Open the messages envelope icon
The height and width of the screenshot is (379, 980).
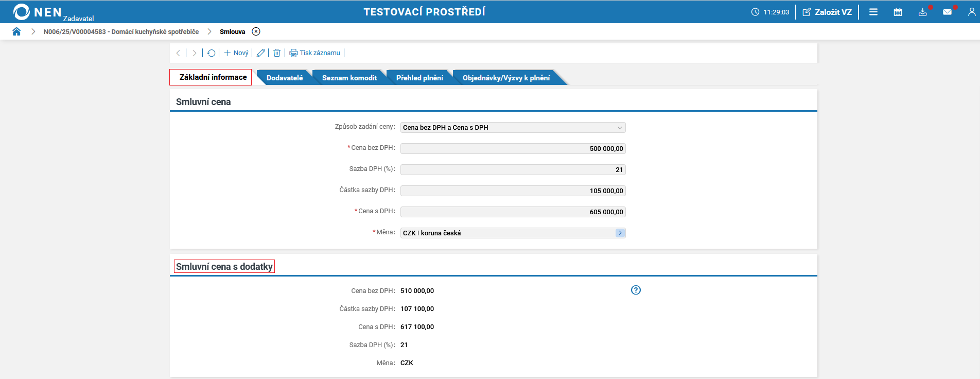[948, 12]
